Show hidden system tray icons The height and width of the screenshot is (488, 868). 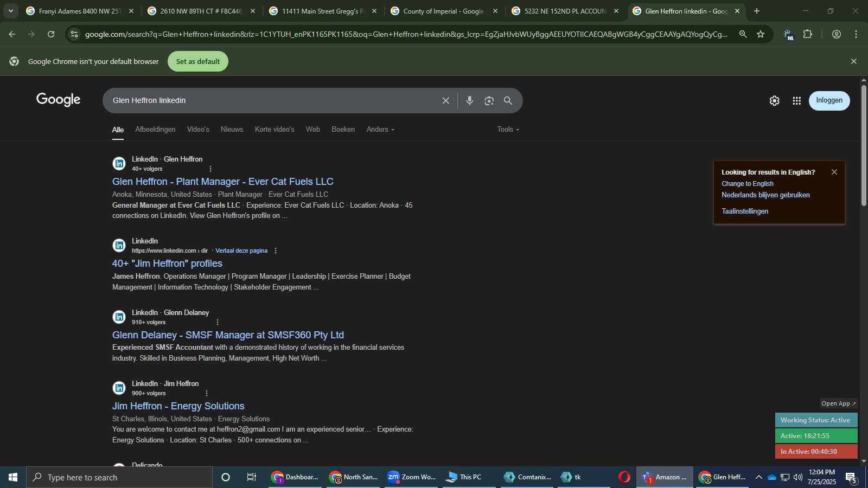click(x=759, y=477)
